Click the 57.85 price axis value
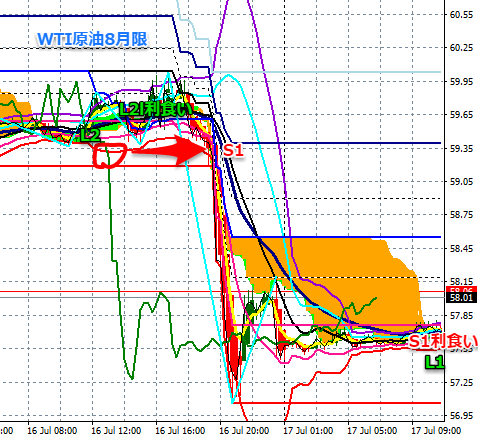Viewport: 478px width, 438px height. [461, 315]
